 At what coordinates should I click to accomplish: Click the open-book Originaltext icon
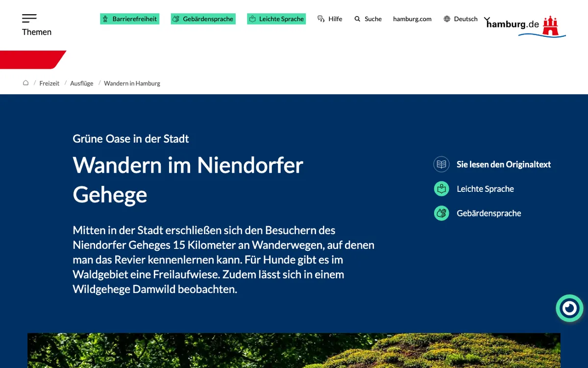click(x=441, y=164)
